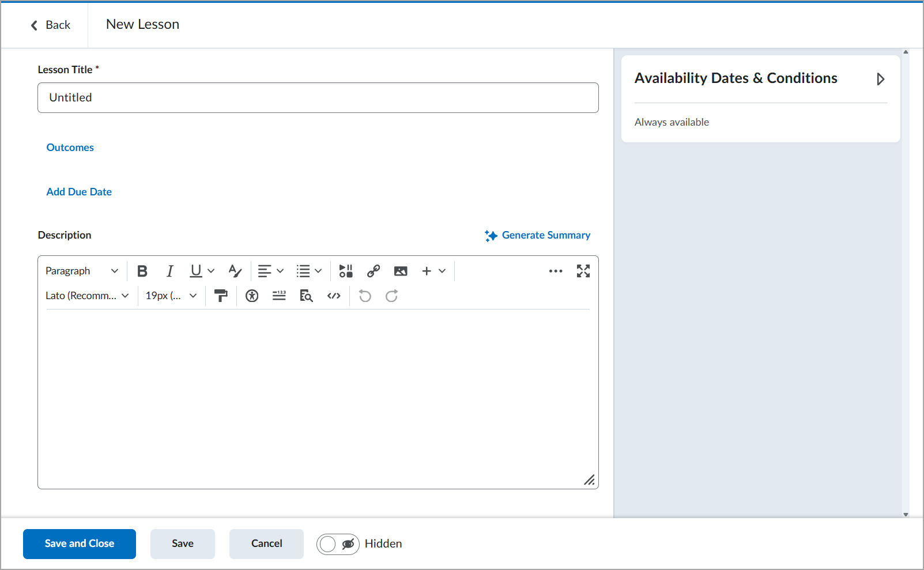Expand Availability Dates & Conditions panel

880,79
